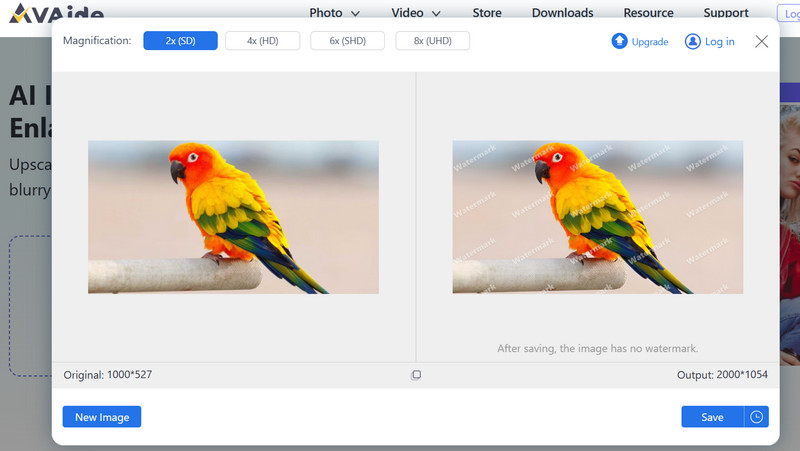This screenshot has height=451, width=800.
Task: Open the Photo menu in the site header
Action: [x=326, y=13]
